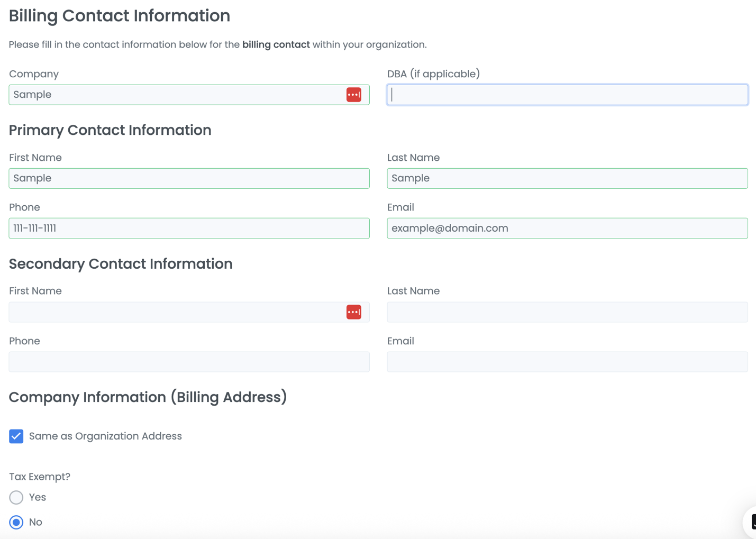Image resolution: width=756 pixels, height=539 pixels.
Task: Click the secondary contact Last Name field
Action: pos(567,312)
